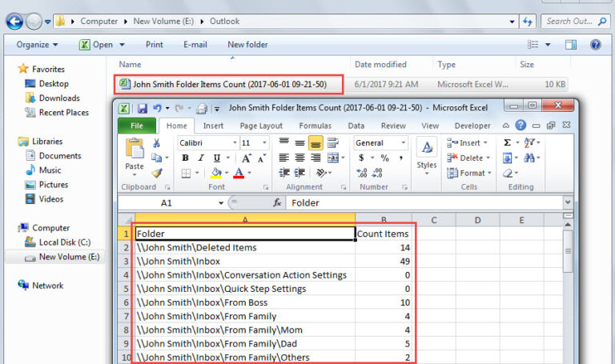Viewport: 615px width, 364px height.
Task: Click the AutoSum sigma icon
Action: (x=508, y=142)
